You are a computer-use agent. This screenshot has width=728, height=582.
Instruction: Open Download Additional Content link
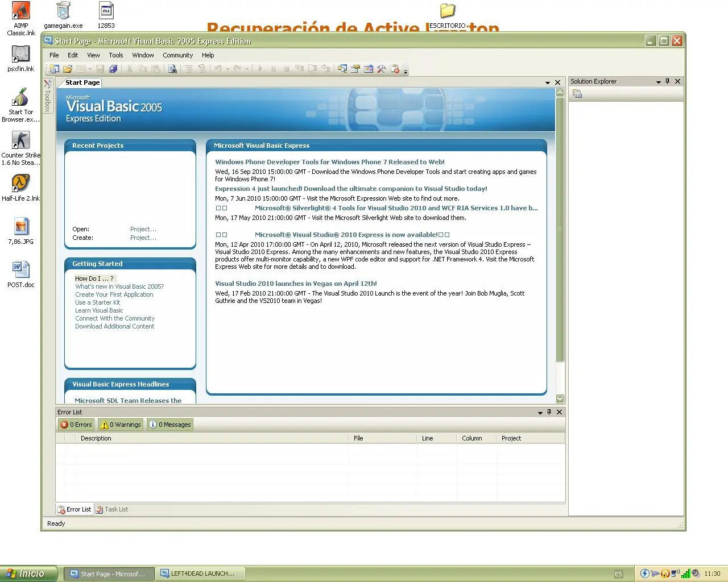115,326
